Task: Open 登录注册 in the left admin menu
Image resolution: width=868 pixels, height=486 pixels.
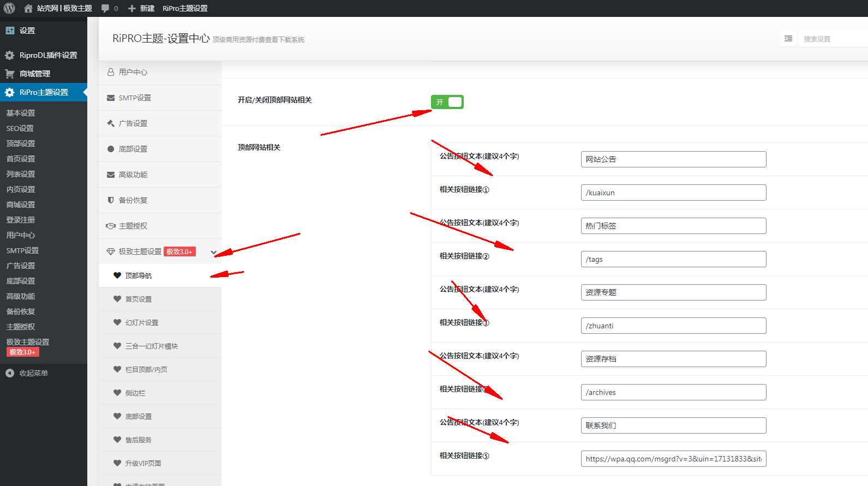Action: tap(21, 220)
